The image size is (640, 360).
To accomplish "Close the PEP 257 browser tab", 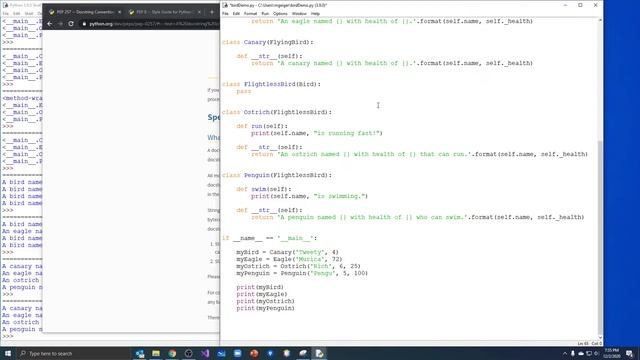I will point(119,12).
